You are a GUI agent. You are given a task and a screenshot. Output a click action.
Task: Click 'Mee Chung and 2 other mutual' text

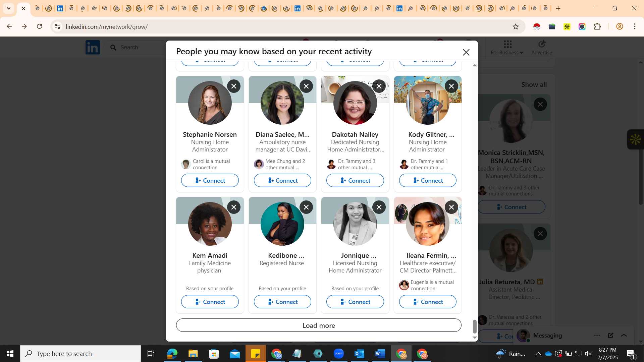pos(285,164)
